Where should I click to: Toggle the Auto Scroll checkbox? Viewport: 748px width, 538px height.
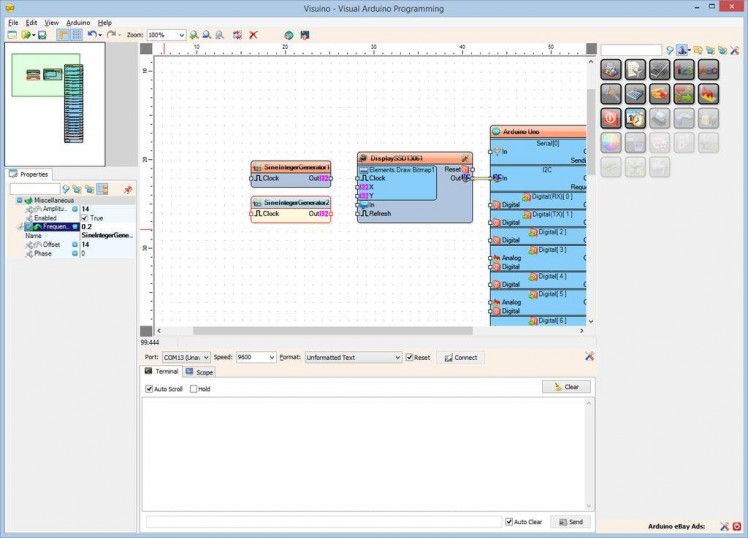click(x=150, y=389)
